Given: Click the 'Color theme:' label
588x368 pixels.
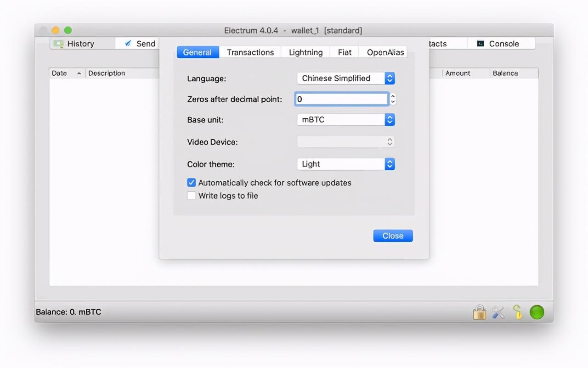Looking at the screenshot, I should [211, 164].
